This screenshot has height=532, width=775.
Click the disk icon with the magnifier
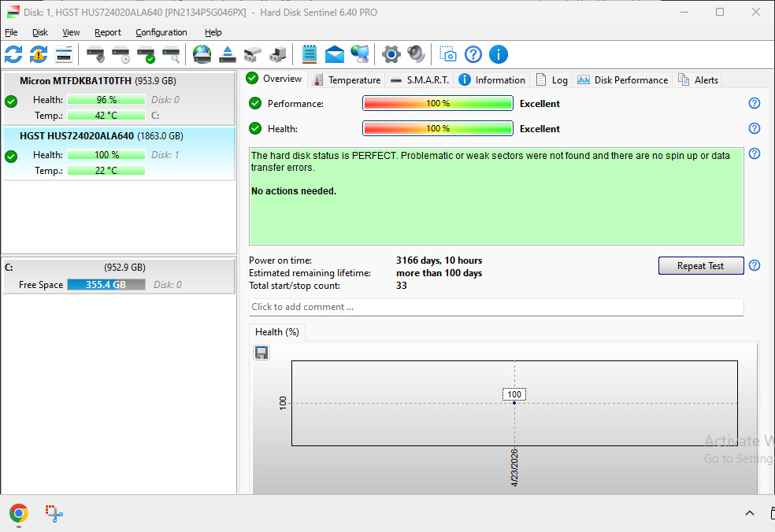pyautogui.click(x=171, y=54)
